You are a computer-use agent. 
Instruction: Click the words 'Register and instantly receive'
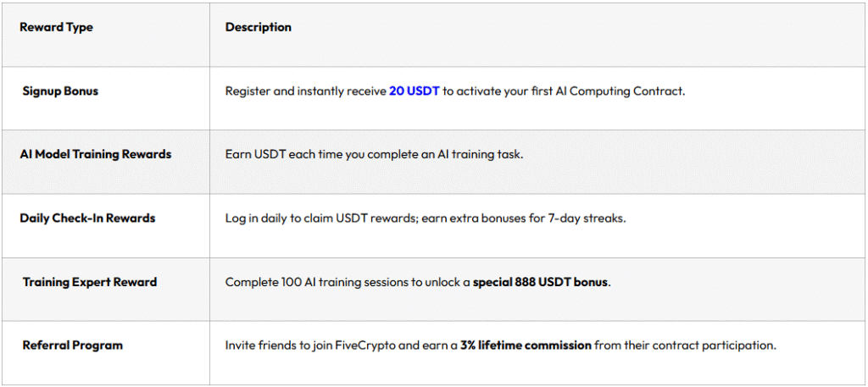305,91
